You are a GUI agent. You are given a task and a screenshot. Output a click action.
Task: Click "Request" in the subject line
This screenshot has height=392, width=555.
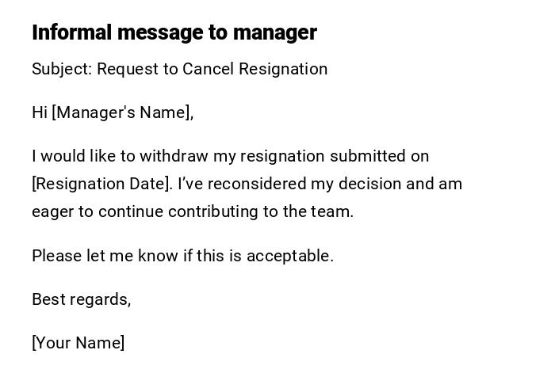pos(128,69)
